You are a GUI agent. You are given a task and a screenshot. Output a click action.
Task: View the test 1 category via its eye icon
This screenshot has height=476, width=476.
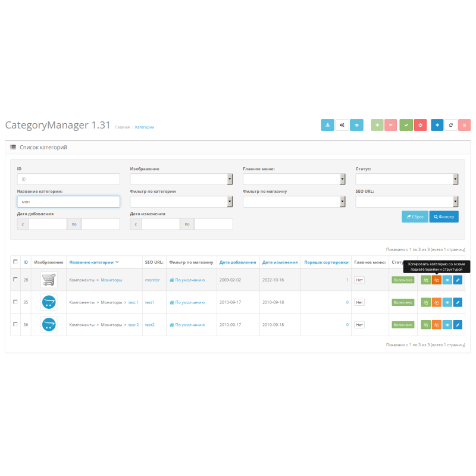[x=447, y=302]
